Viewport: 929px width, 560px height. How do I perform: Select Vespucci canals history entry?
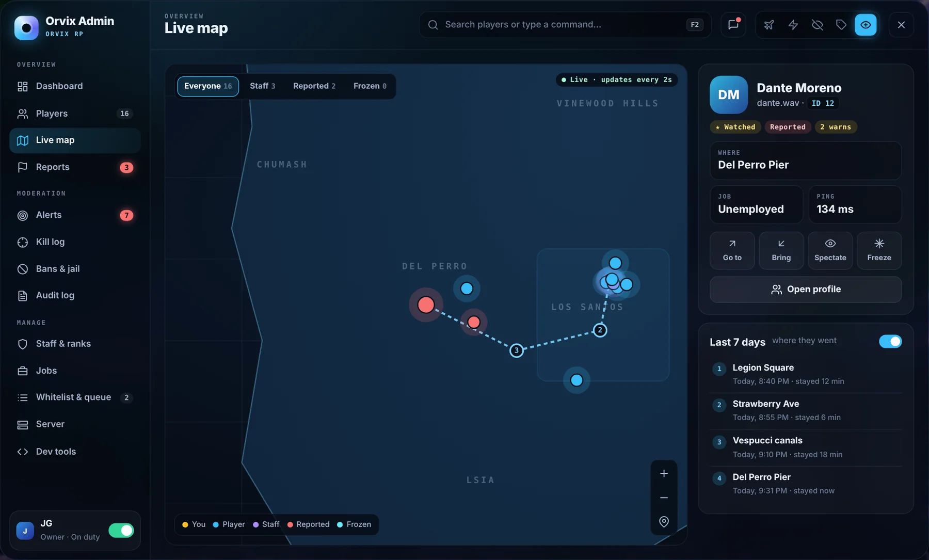(x=806, y=447)
